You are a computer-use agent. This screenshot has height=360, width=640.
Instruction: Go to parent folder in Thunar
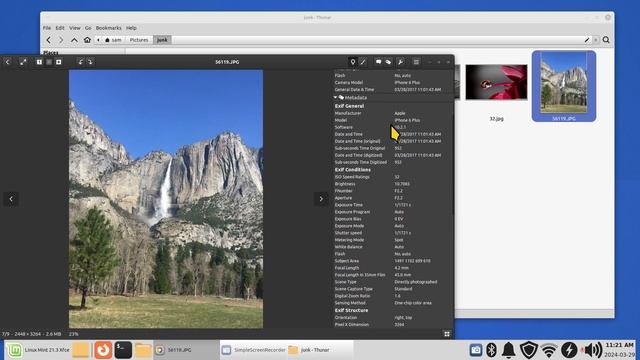click(x=74, y=40)
